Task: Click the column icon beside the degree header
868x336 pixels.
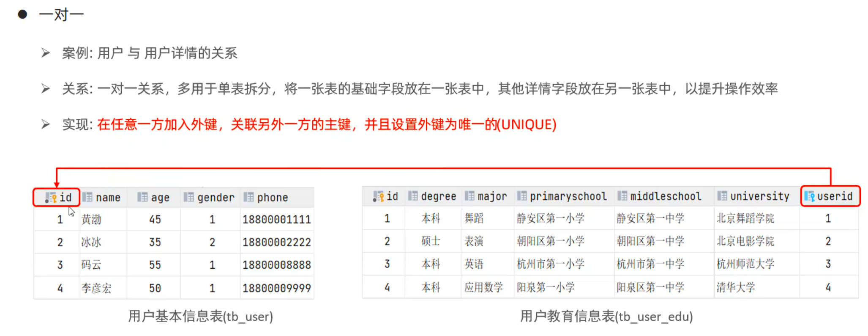Action: pyautogui.click(x=412, y=196)
